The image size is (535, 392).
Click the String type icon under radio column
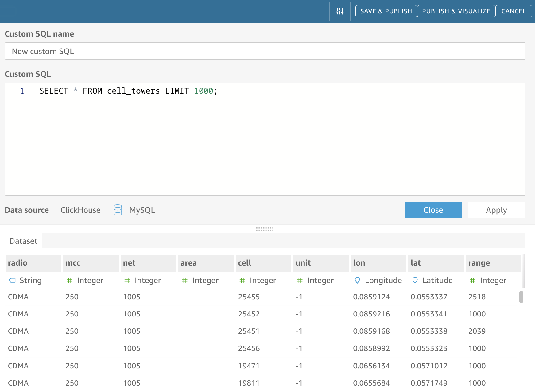click(12, 280)
